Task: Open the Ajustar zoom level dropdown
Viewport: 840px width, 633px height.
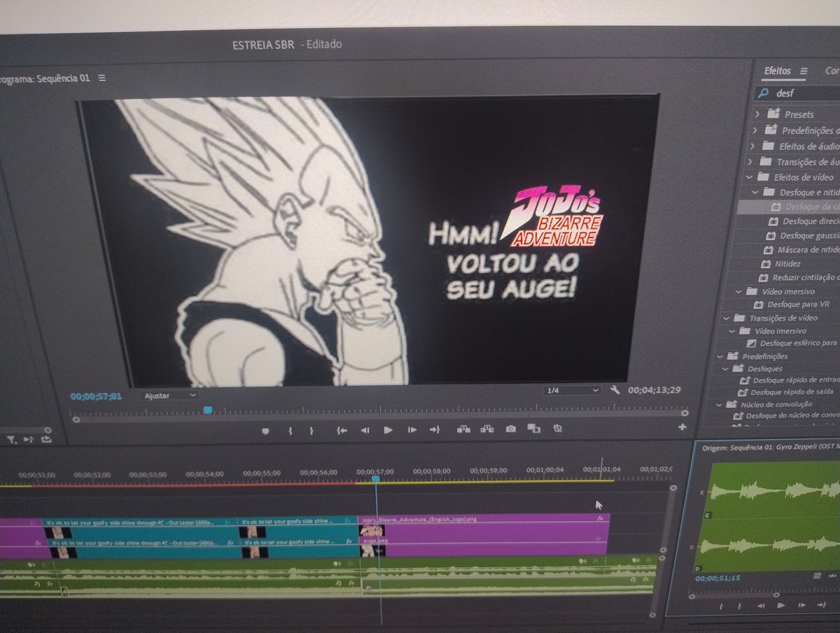Action: click(169, 396)
